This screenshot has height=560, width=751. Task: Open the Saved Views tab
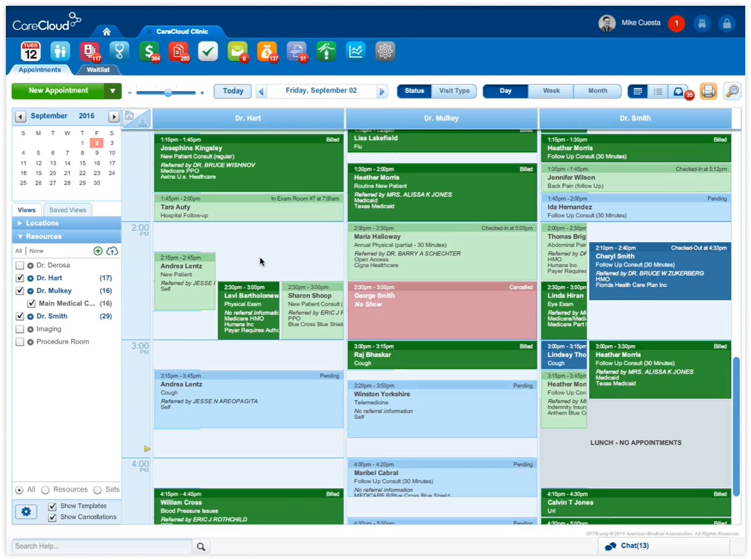tap(68, 210)
